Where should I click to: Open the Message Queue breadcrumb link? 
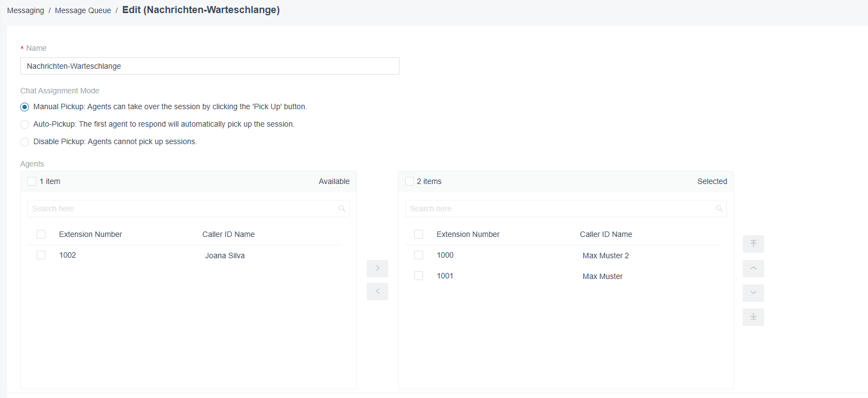point(83,10)
